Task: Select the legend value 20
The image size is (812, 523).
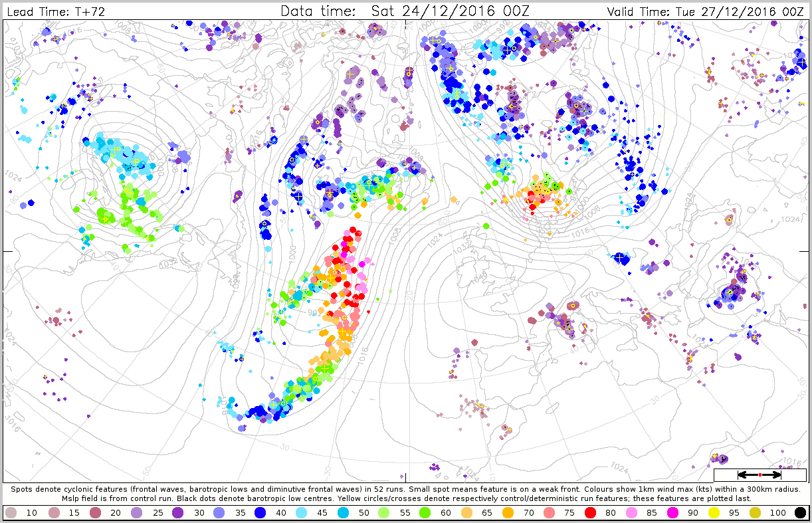Action: pyautogui.click(x=115, y=513)
